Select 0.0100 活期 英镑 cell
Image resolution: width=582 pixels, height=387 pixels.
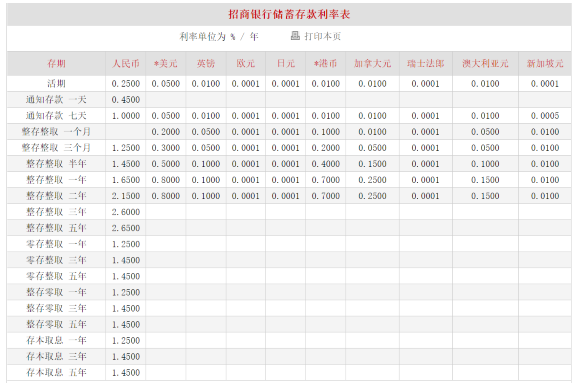pos(206,84)
